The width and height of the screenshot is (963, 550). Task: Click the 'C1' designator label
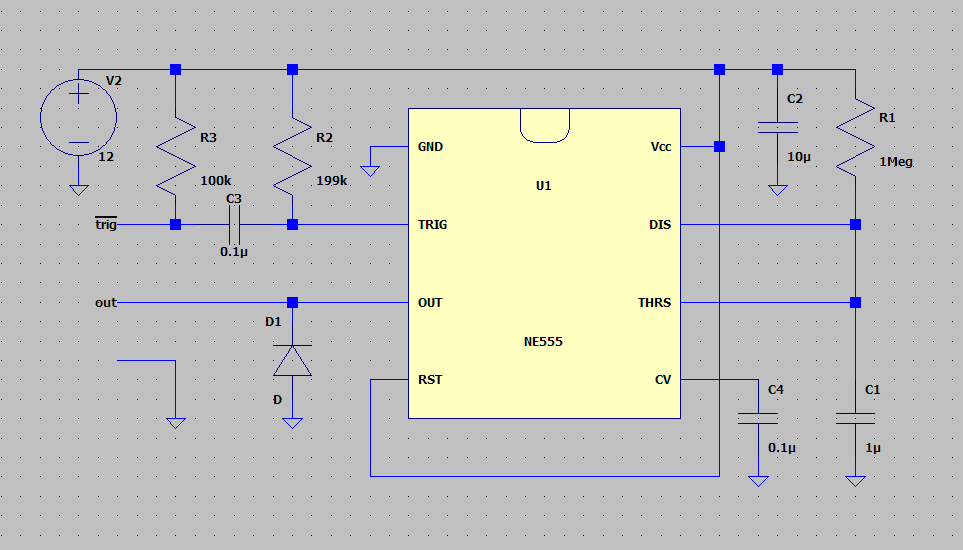(x=873, y=390)
